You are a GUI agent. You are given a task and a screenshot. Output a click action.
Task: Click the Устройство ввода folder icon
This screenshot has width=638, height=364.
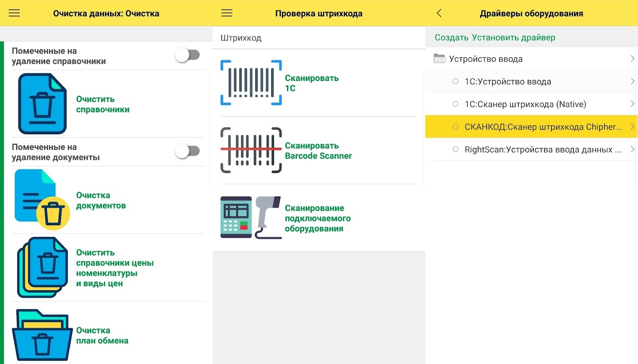(439, 59)
